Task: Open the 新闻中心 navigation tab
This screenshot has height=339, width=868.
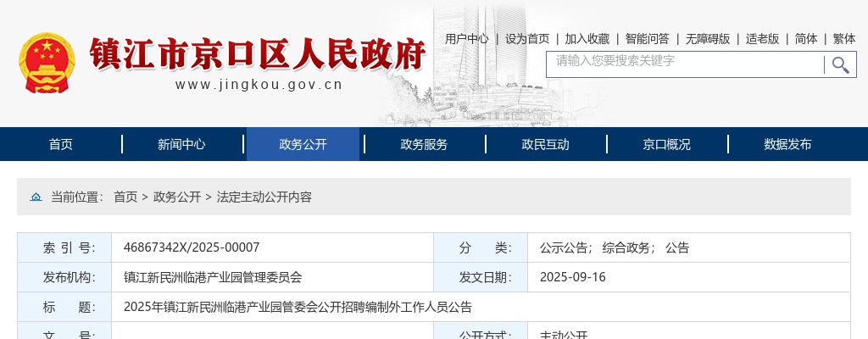Action: [x=181, y=144]
